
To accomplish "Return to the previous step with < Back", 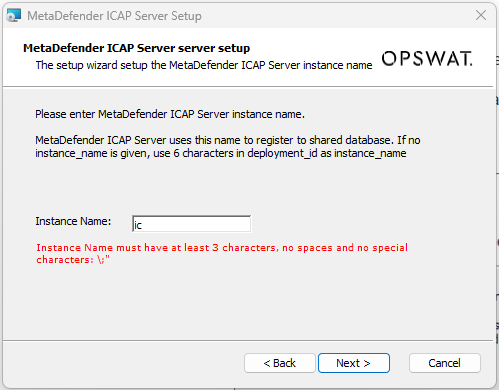I will (x=280, y=363).
